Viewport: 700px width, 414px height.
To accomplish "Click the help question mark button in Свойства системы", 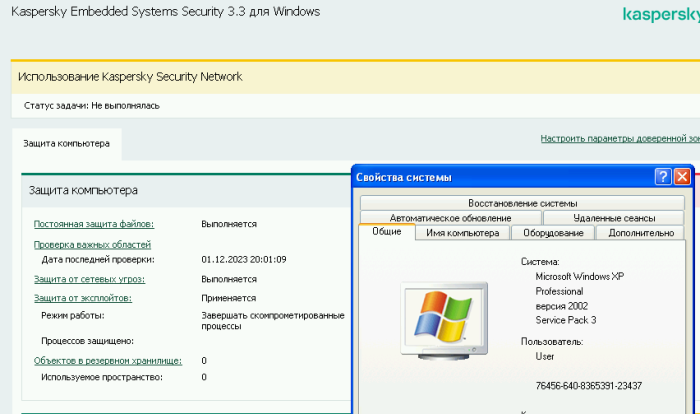I will point(662,177).
